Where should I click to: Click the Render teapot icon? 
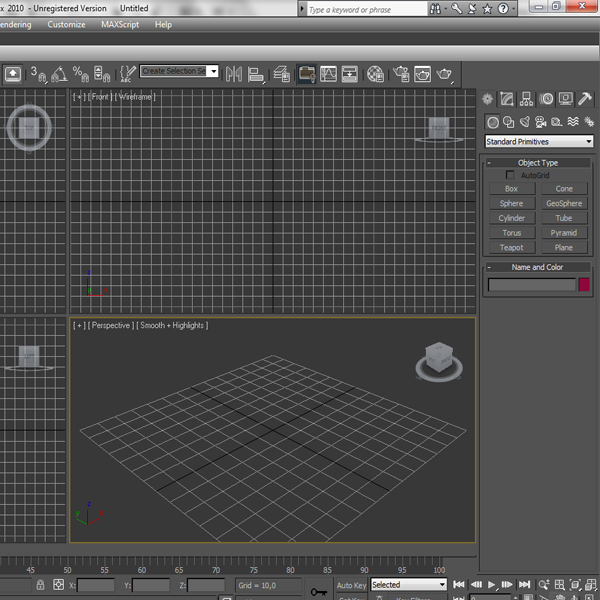[x=445, y=74]
